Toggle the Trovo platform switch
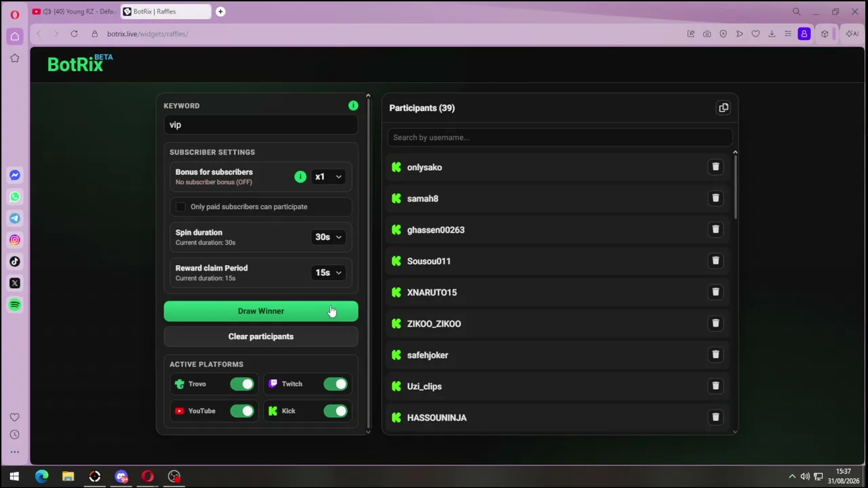This screenshot has height=488, width=868. pyautogui.click(x=242, y=384)
